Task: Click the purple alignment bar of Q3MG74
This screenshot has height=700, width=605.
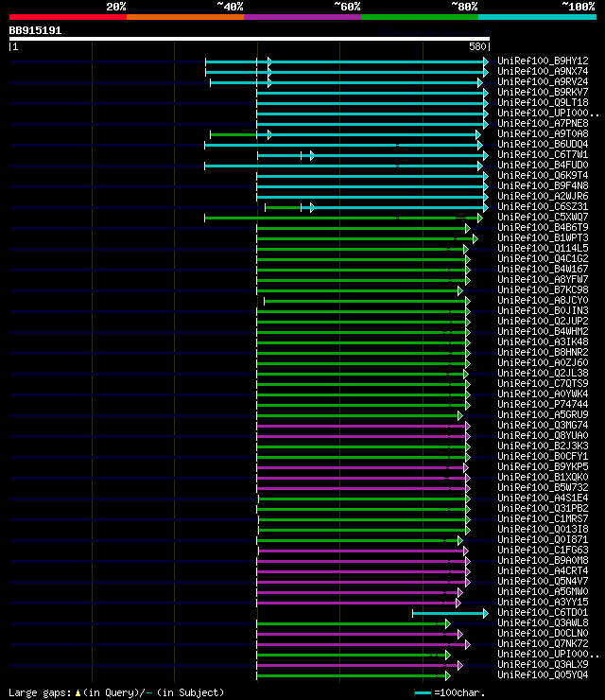Action: click(x=363, y=427)
